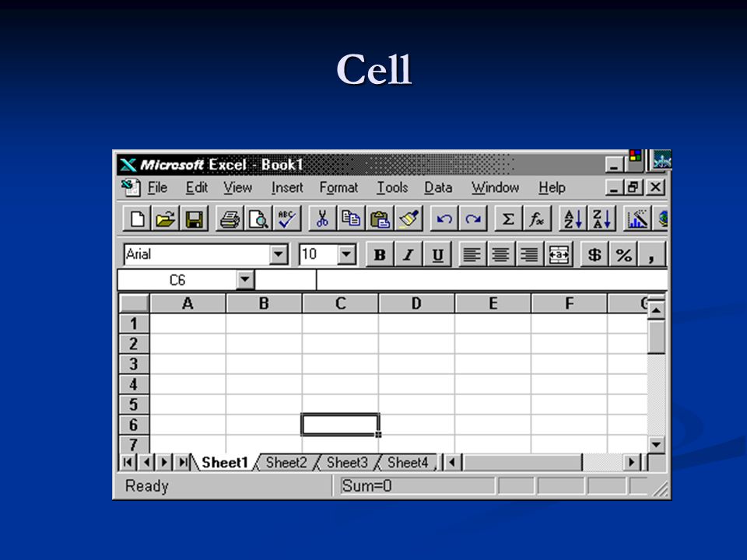Select column C header
This screenshot has width=747, height=560.
340,303
